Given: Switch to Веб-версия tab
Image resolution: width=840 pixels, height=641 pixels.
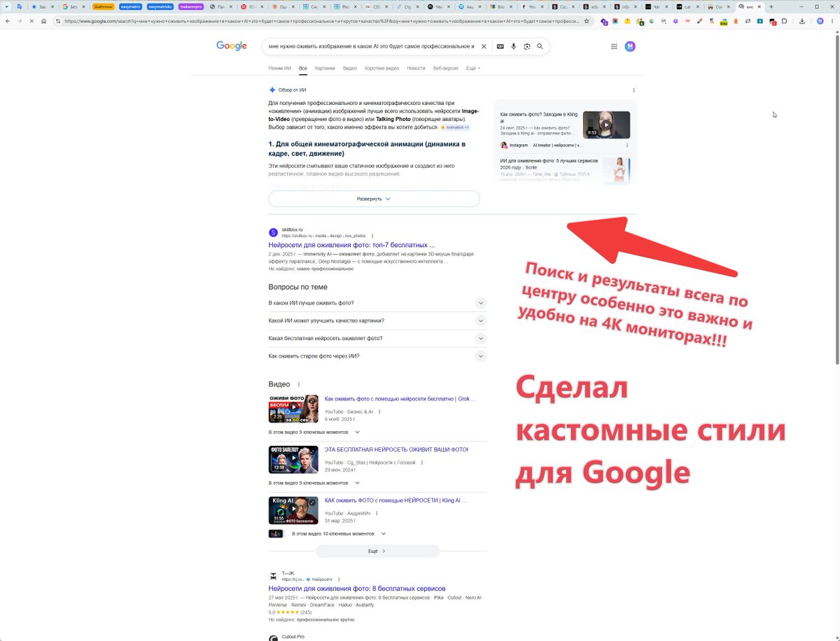Looking at the screenshot, I should pyautogui.click(x=446, y=68).
